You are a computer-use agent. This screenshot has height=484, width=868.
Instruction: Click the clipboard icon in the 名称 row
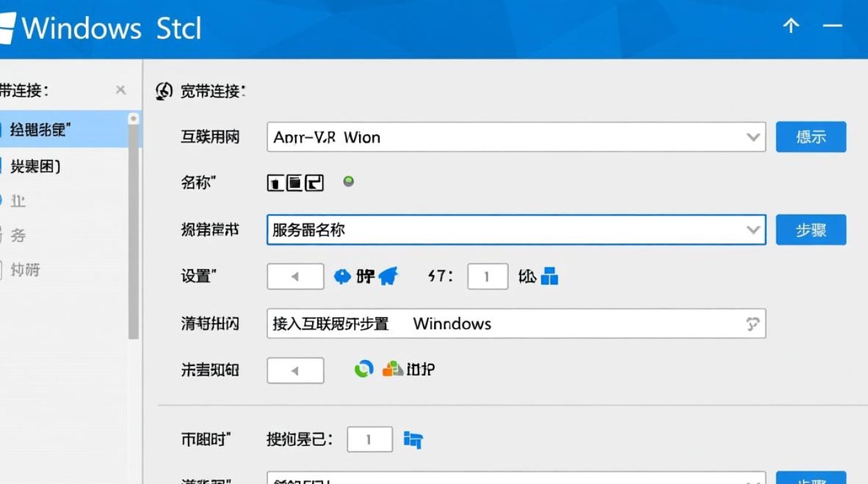pyautogui.click(x=294, y=182)
